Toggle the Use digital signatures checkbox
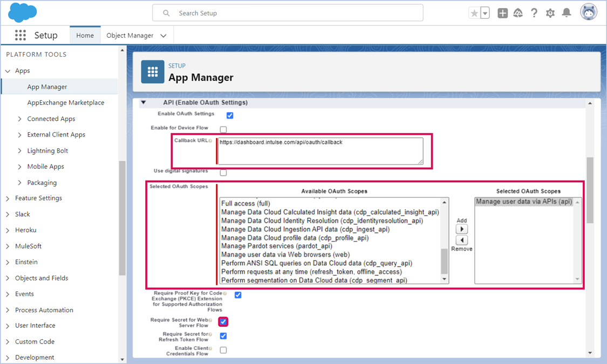Image resolution: width=607 pixels, height=364 pixels. [223, 173]
